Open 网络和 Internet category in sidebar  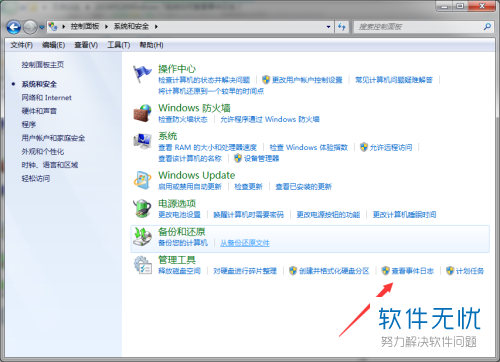[x=46, y=98]
